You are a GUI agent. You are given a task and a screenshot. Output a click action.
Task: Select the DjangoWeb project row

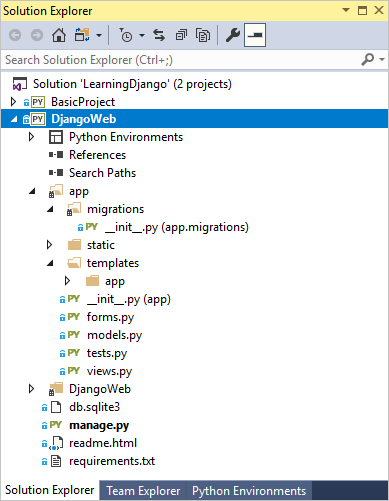[x=194, y=119]
